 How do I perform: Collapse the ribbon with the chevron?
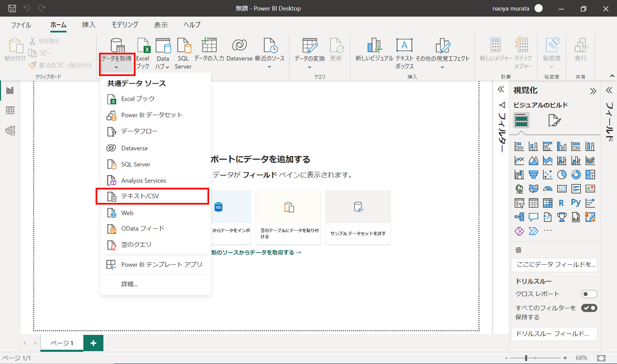(x=611, y=76)
